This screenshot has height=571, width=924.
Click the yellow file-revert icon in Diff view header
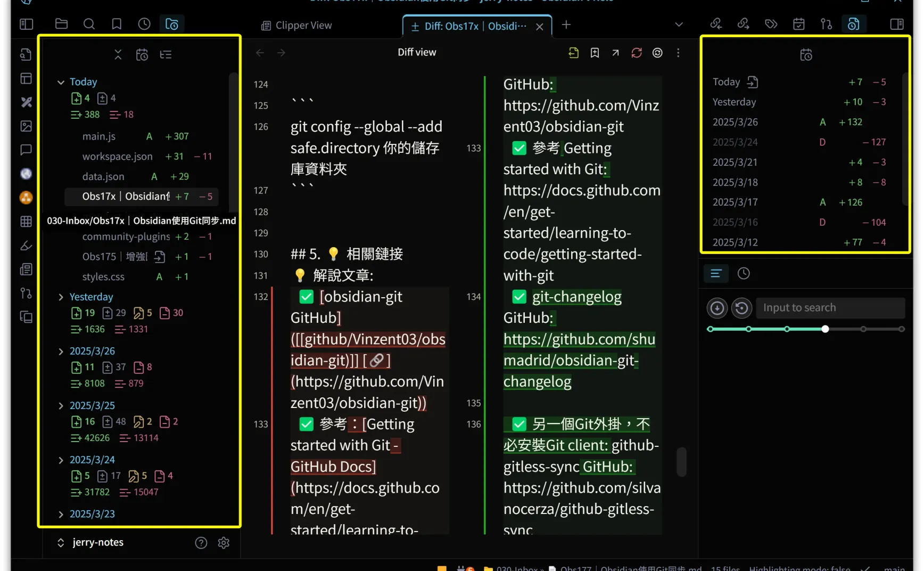click(573, 53)
